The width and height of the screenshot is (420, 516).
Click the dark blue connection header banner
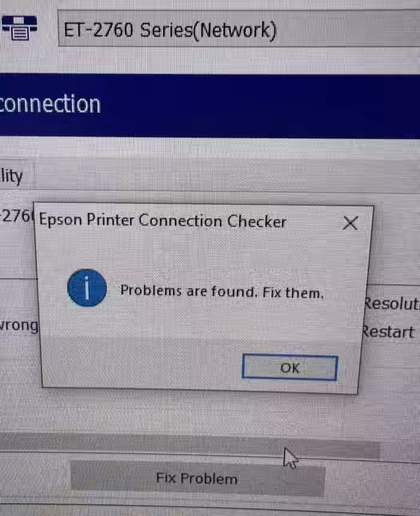(210, 106)
